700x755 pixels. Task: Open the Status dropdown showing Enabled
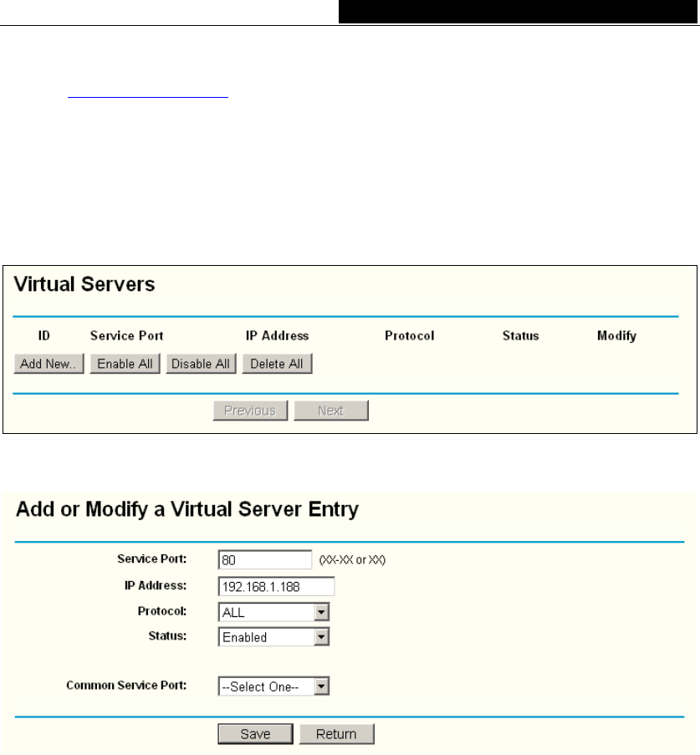[x=273, y=637]
